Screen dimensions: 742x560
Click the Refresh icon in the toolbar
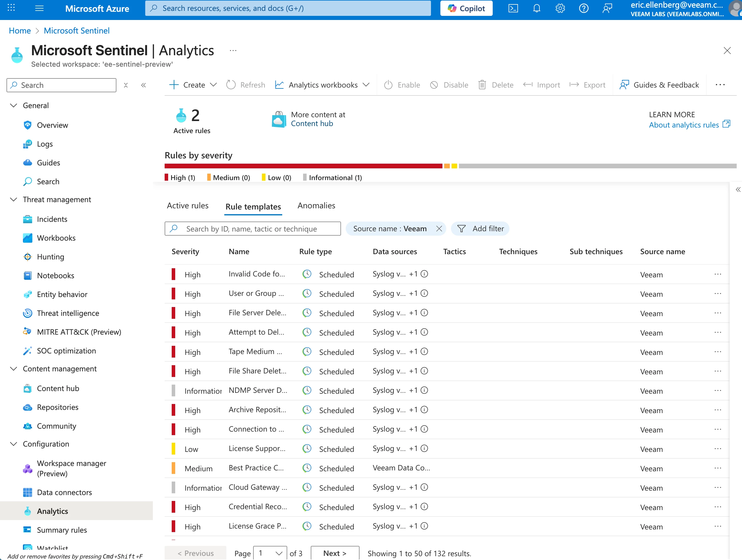click(x=231, y=85)
